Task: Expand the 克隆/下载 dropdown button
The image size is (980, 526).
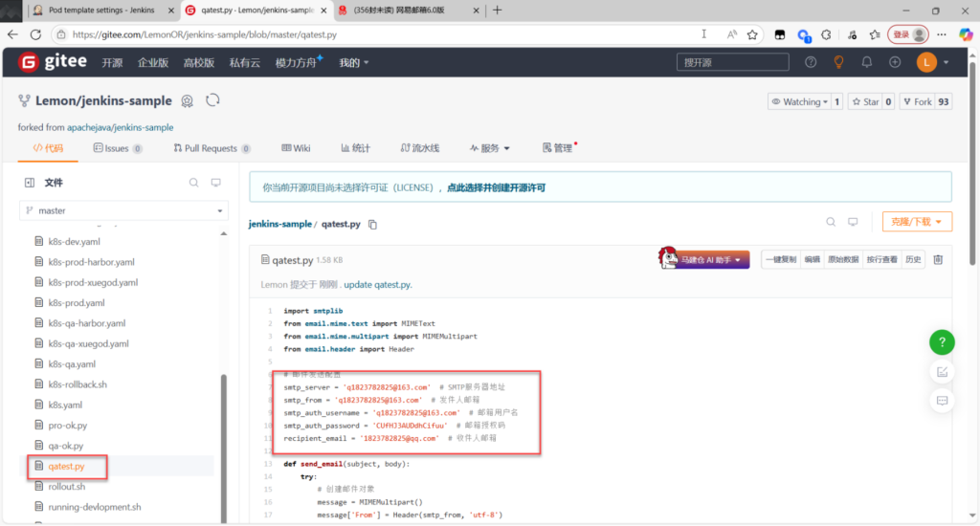Action: pos(917,222)
